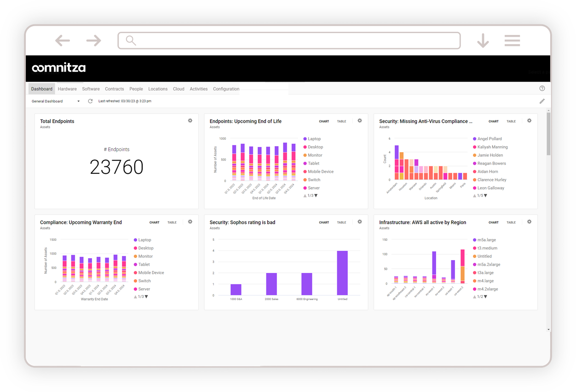Image resolution: width=576 pixels, height=392 pixels.
Task: Open Missing Anti-Virus Compliance gear settings
Action: pos(529,120)
